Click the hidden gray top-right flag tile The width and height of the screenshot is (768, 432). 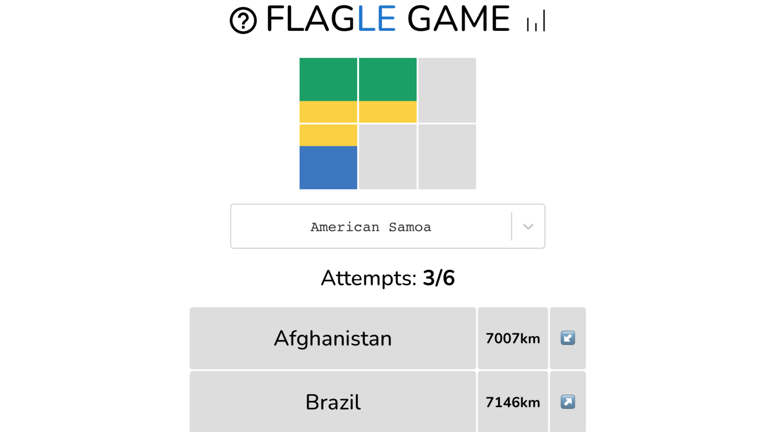pos(447,90)
